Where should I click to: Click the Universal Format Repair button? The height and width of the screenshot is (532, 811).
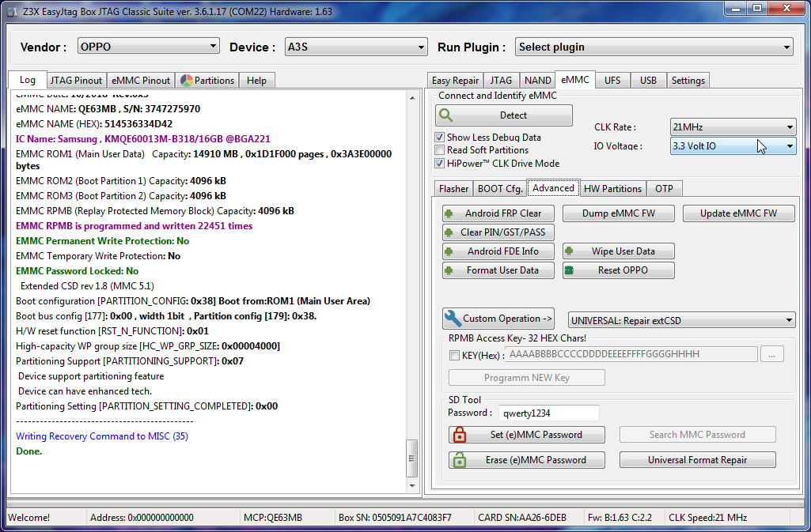coord(697,460)
